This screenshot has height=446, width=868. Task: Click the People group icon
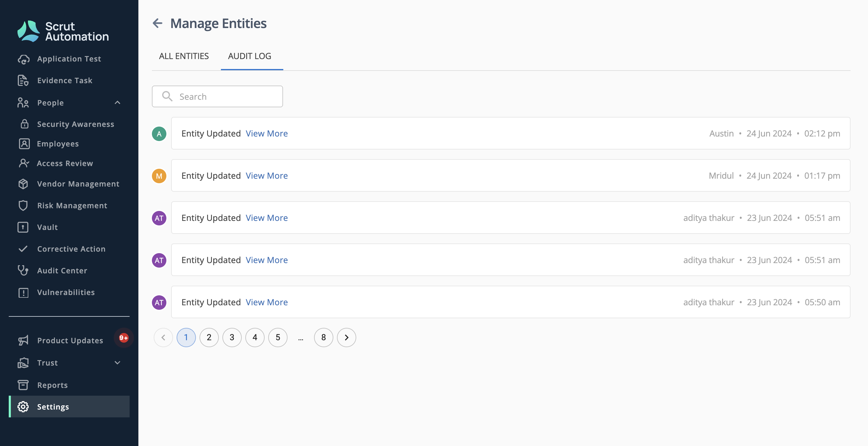point(23,103)
